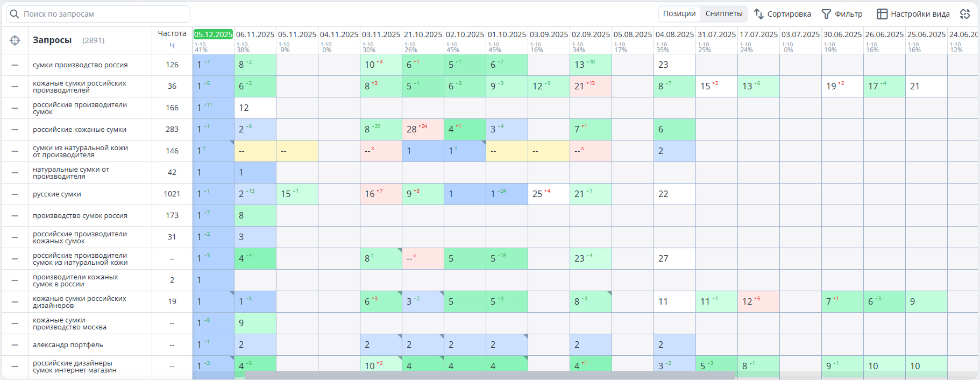Viewport: 980px width, 380px height.
Task: Click the crosshair target icon in the header
Action: click(15, 40)
